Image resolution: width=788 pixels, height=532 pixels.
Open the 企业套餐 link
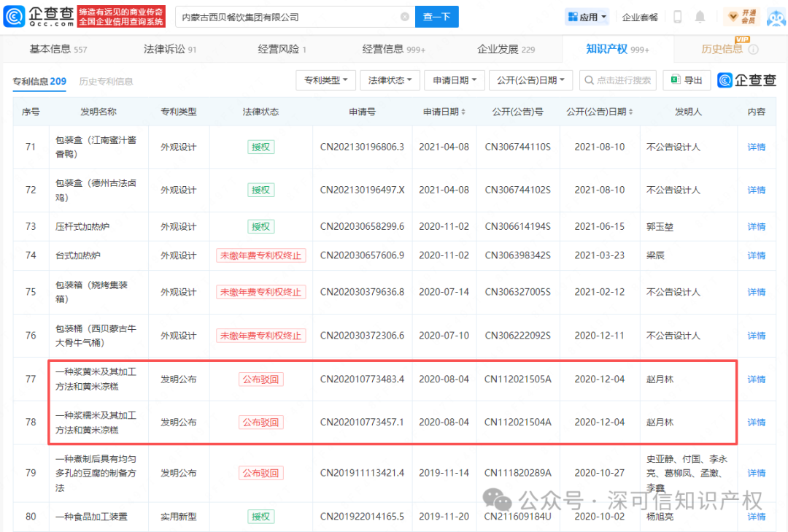[640, 17]
